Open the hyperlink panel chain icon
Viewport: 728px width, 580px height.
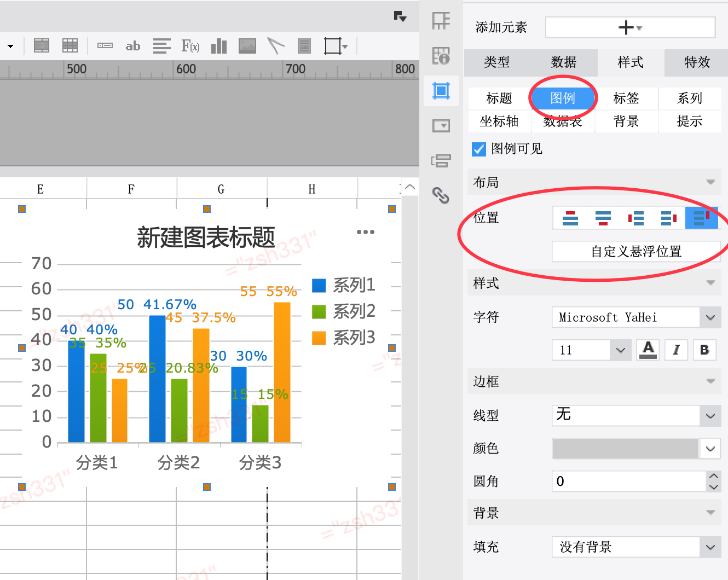(441, 195)
